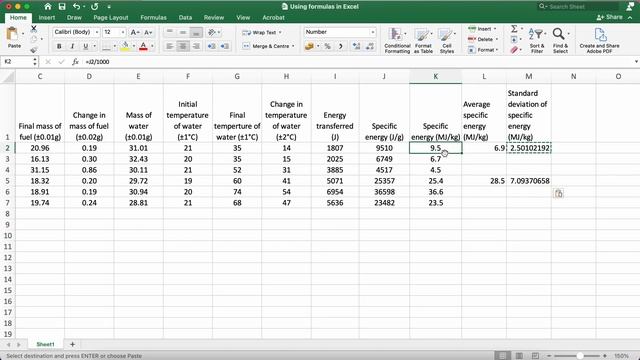This screenshot has width=640, height=360.
Task: Collapse the ribbon with the chevron
Action: pyautogui.click(x=630, y=18)
